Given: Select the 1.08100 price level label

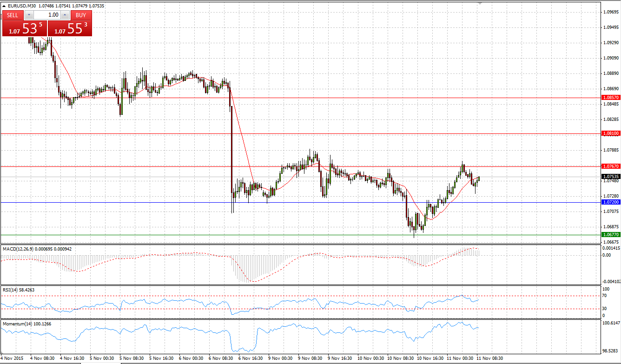Looking at the screenshot, I should [x=610, y=133].
